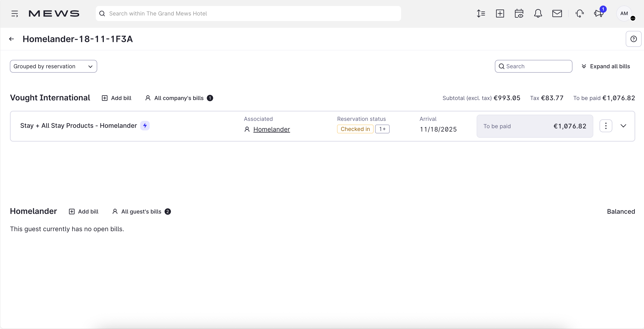Click the Homelander-18-11-1F3A page title
Viewport: 644px width, 329px height.
click(x=78, y=39)
